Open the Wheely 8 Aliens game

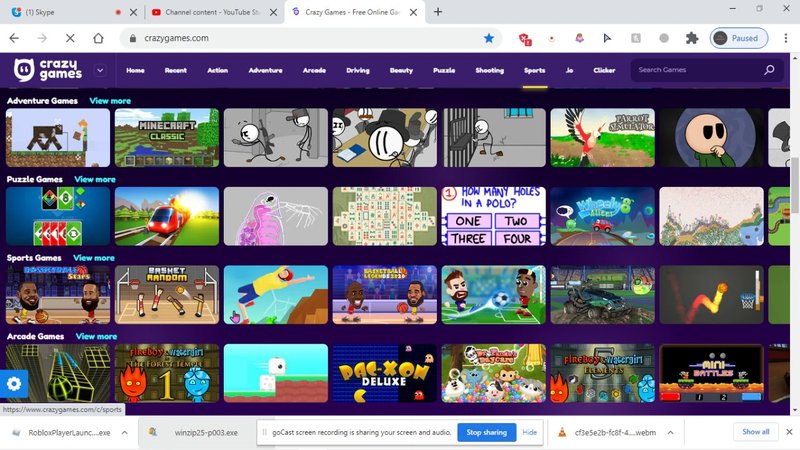tap(603, 216)
